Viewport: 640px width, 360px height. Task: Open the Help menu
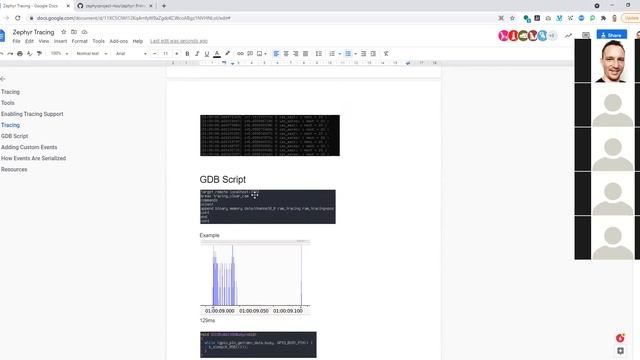138,41
